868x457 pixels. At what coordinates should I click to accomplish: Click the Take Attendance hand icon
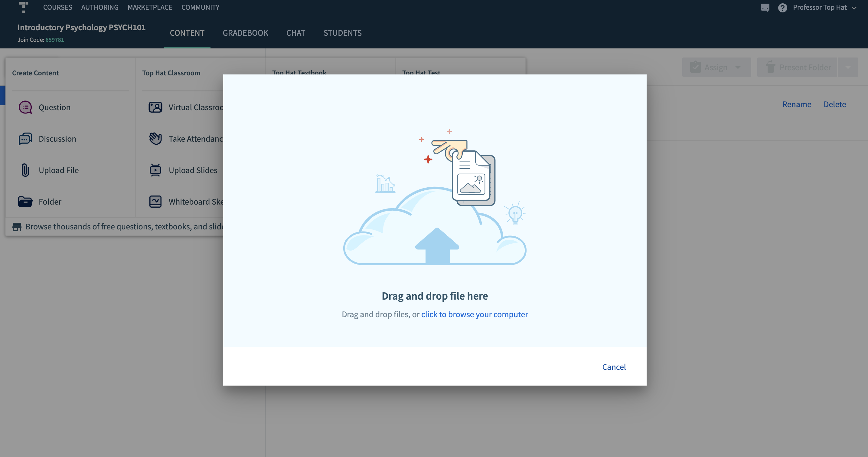155,138
